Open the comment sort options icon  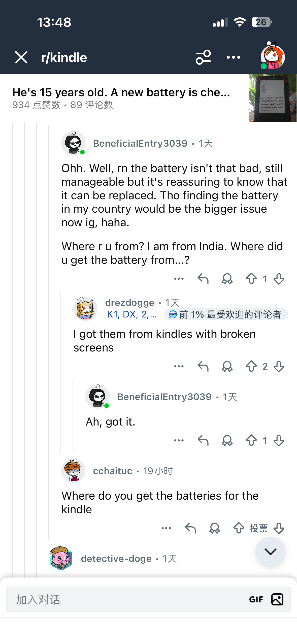pyautogui.click(x=203, y=57)
